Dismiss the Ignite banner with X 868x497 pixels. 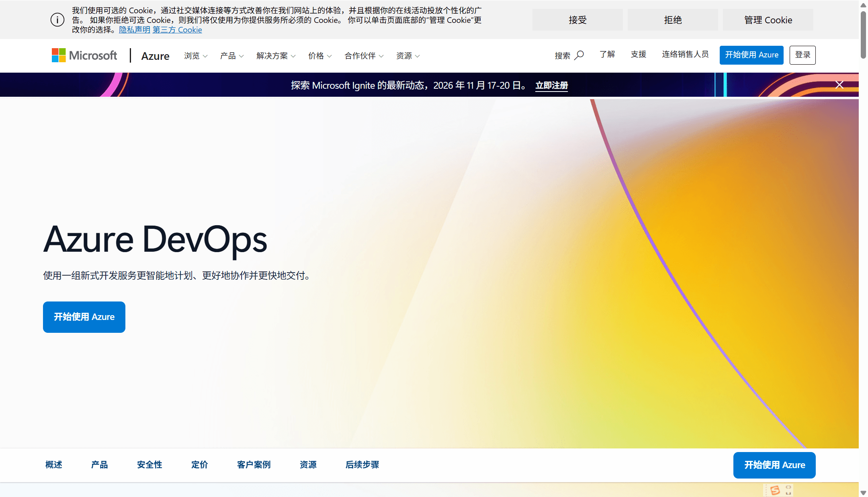point(839,85)
